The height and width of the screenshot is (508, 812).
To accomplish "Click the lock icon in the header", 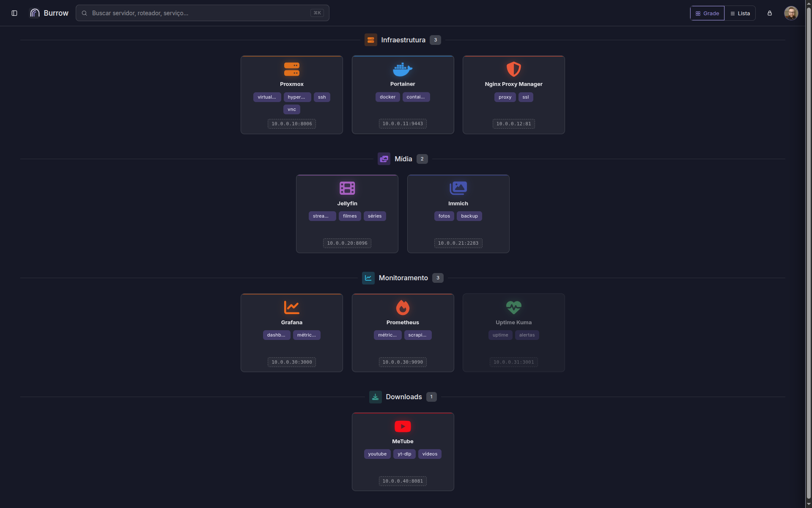I will [770, 13].
